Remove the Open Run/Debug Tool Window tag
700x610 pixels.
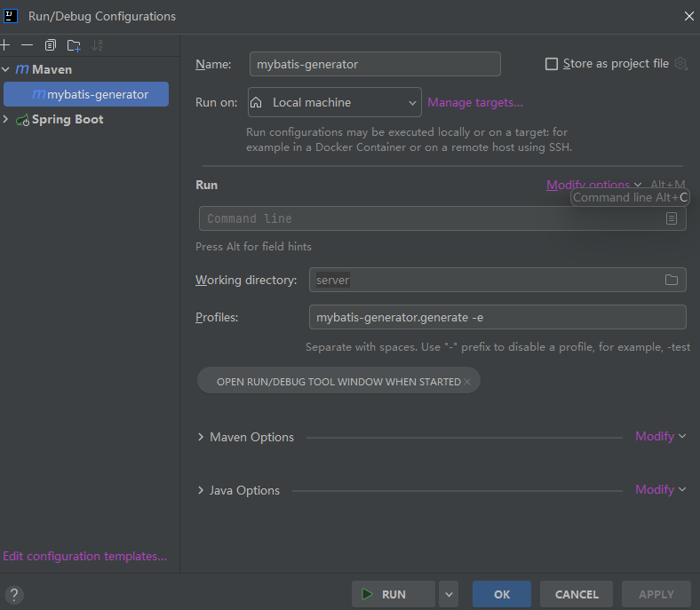pos(467,382)
